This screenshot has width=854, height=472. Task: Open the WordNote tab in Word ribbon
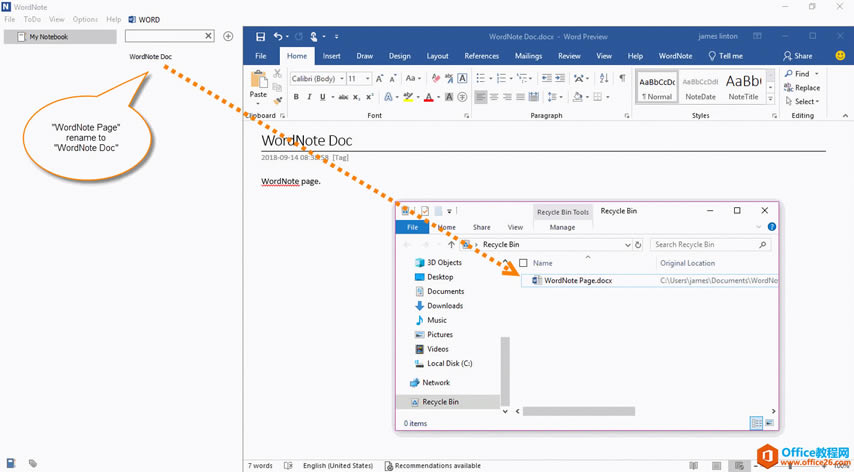tap(675, 56)
